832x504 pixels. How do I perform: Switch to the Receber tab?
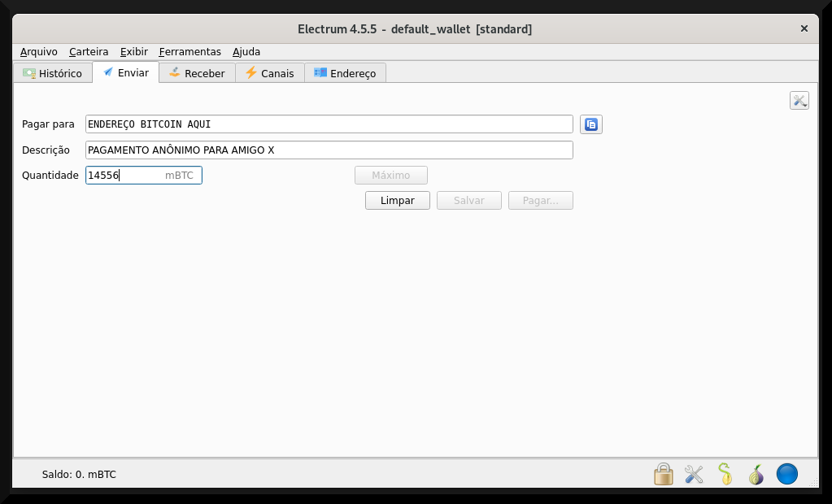(x=197, y=73)
